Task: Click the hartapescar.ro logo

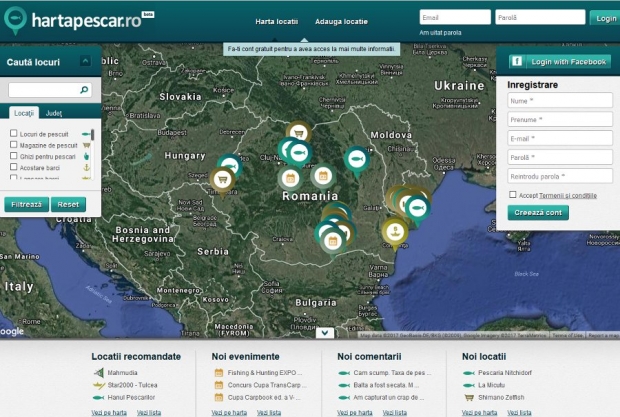Action: click(x=79, y=20)
